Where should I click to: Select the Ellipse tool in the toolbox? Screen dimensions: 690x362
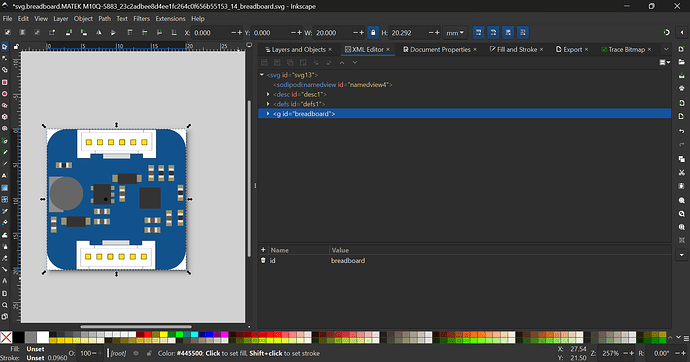click(x=4, y=94)
